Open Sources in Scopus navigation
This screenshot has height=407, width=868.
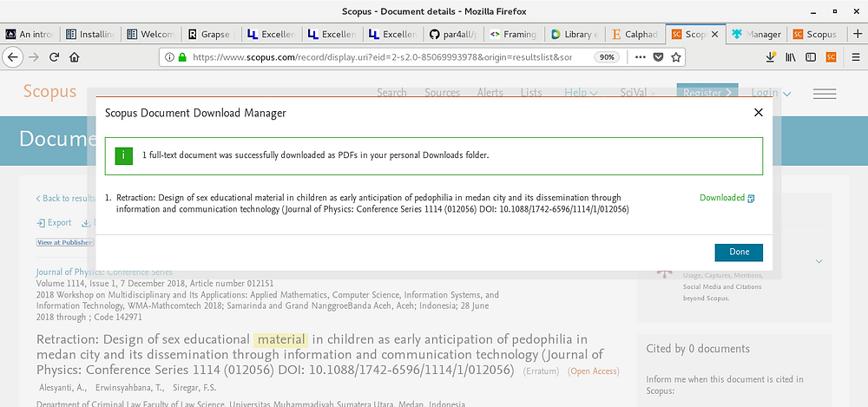pos(443,93)
